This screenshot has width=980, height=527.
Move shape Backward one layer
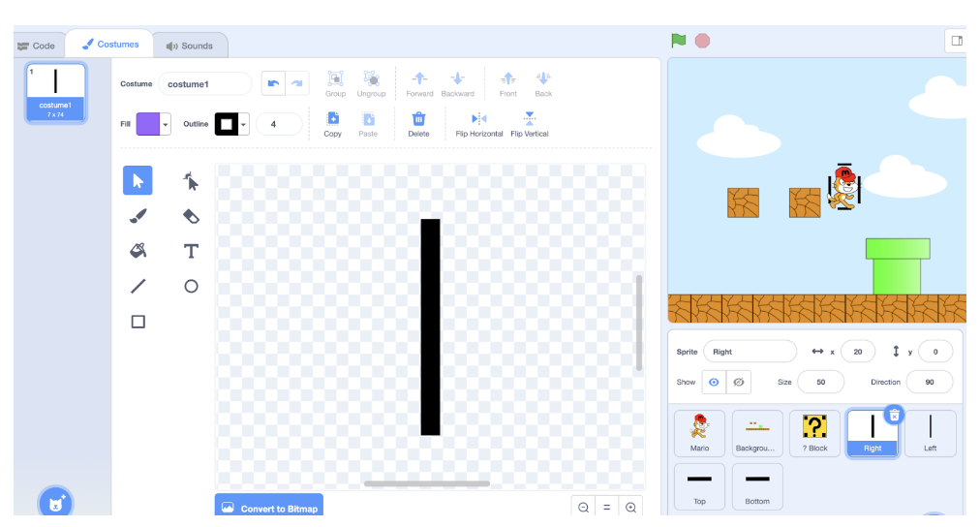click(x=457, y=83)
